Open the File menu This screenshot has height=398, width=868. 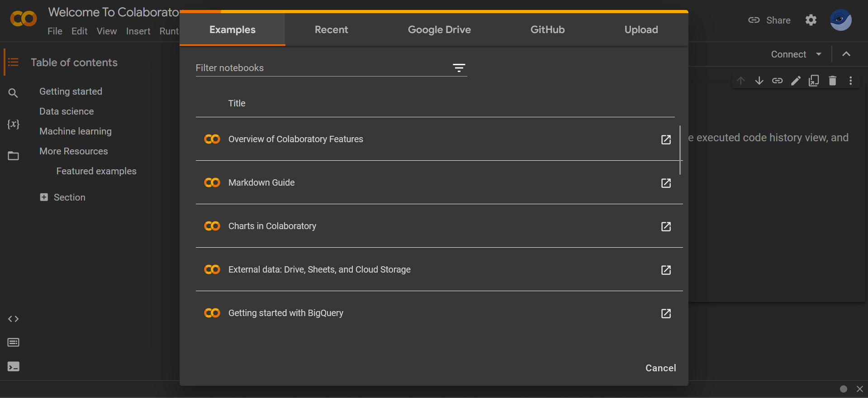55,31
